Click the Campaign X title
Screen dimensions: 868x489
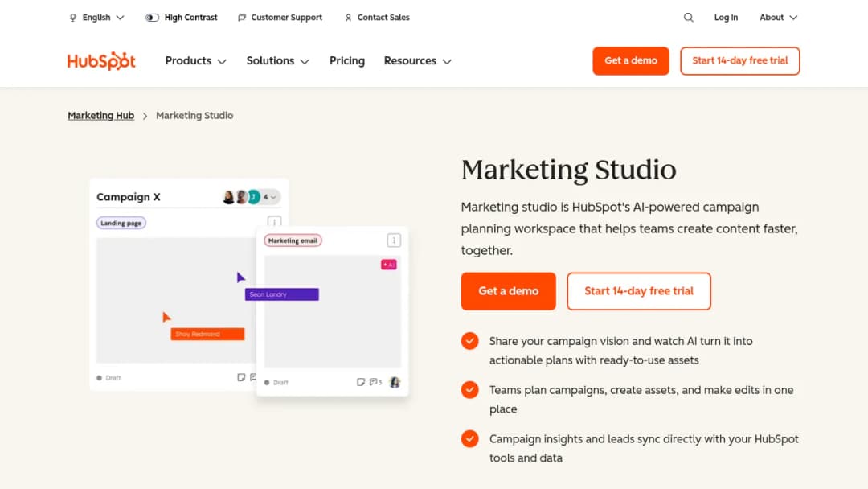[129, 196]
